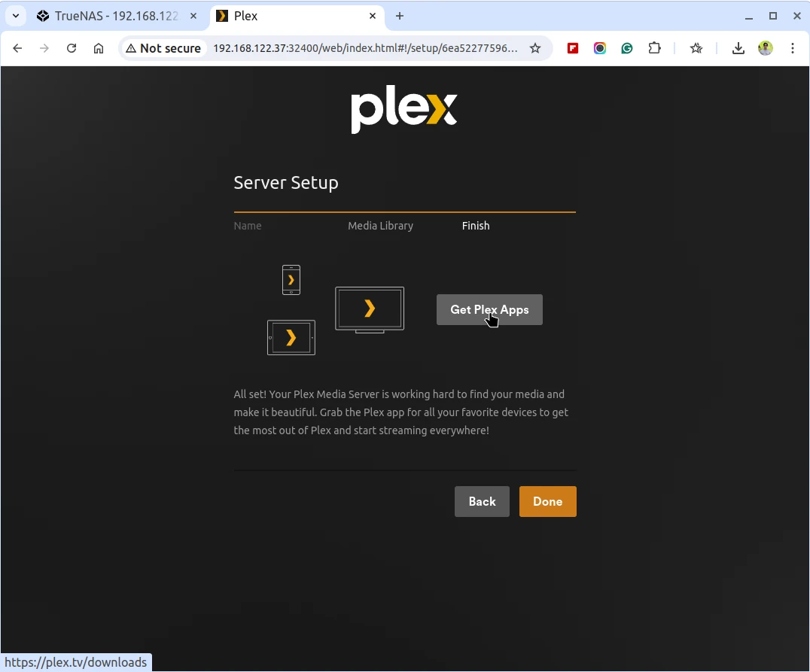Focus the address bar URL
The height and width of the screenshot is (672, 810).
point(364,48)
